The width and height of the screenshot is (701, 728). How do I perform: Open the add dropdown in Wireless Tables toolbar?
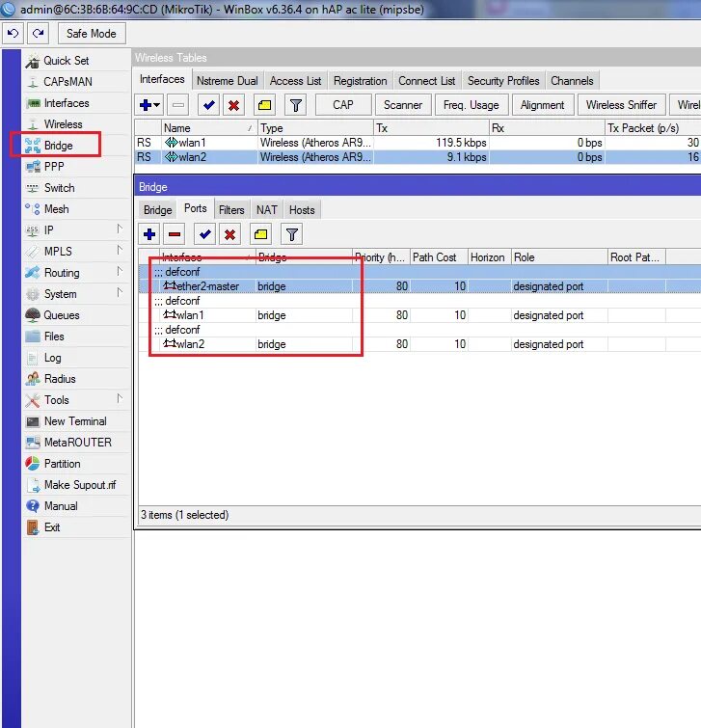pos(149,105)
